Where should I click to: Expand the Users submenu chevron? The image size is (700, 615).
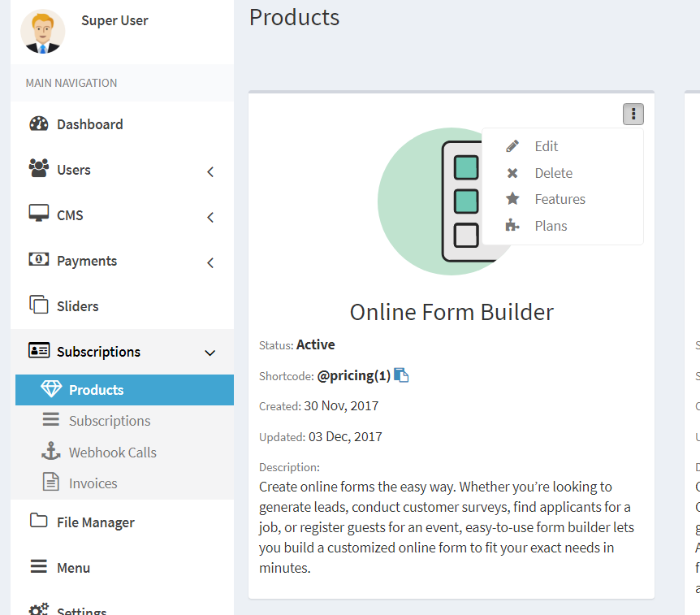[210, 172]
